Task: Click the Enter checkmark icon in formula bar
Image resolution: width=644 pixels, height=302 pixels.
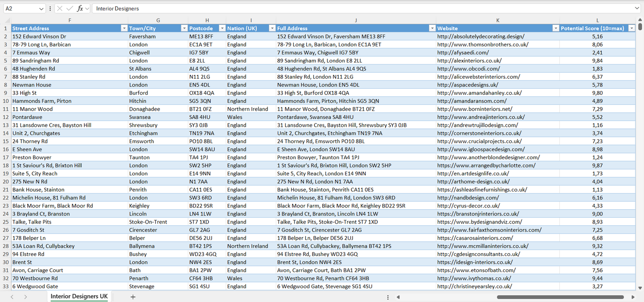Action: tap(70, 8)
